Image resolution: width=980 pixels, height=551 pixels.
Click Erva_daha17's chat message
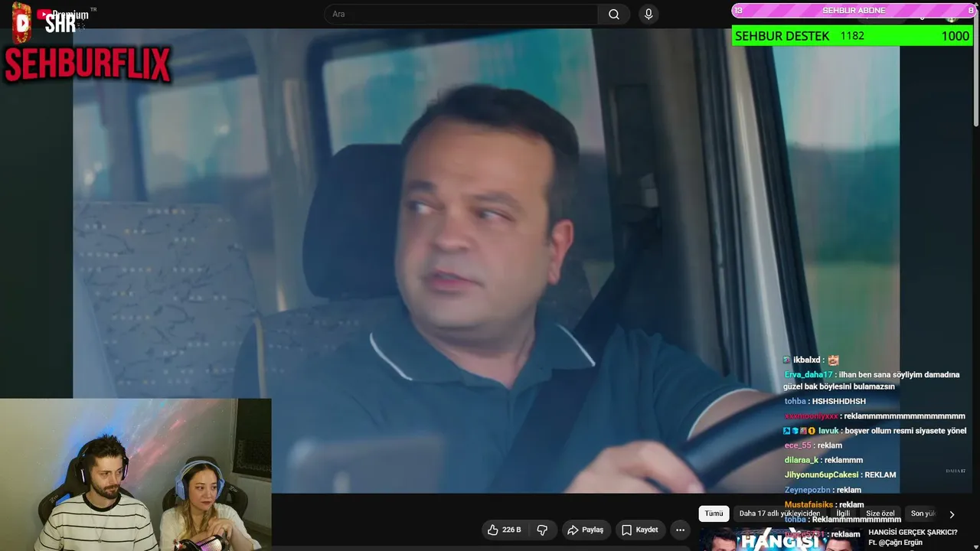(x=872, y=380)
